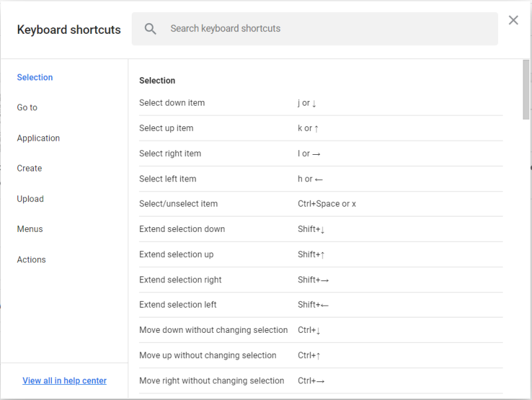Click the Selection section heading
532x400 pixels.
click(x=157, y=80)
